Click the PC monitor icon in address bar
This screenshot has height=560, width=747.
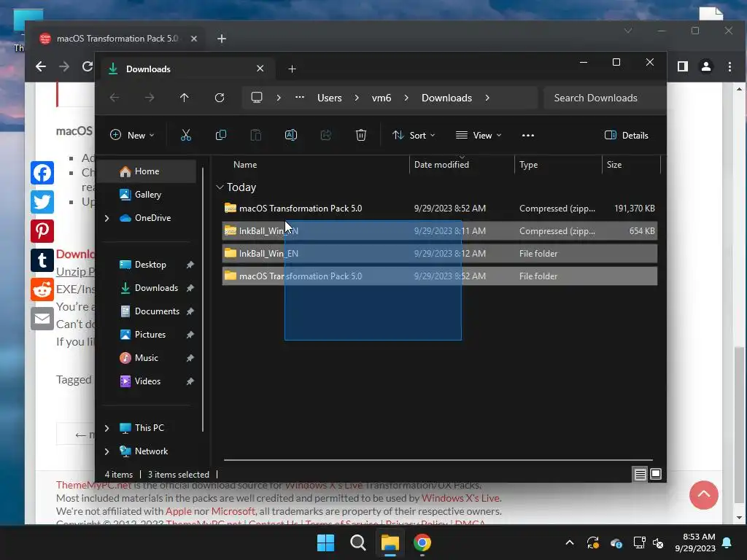pos(257,98)
